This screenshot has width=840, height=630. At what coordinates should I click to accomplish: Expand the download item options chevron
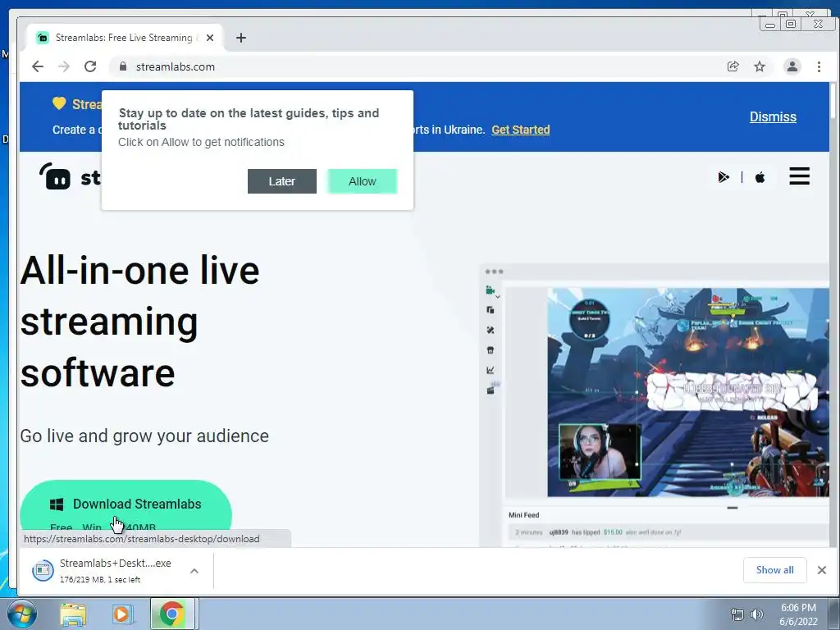coord(194,571)
